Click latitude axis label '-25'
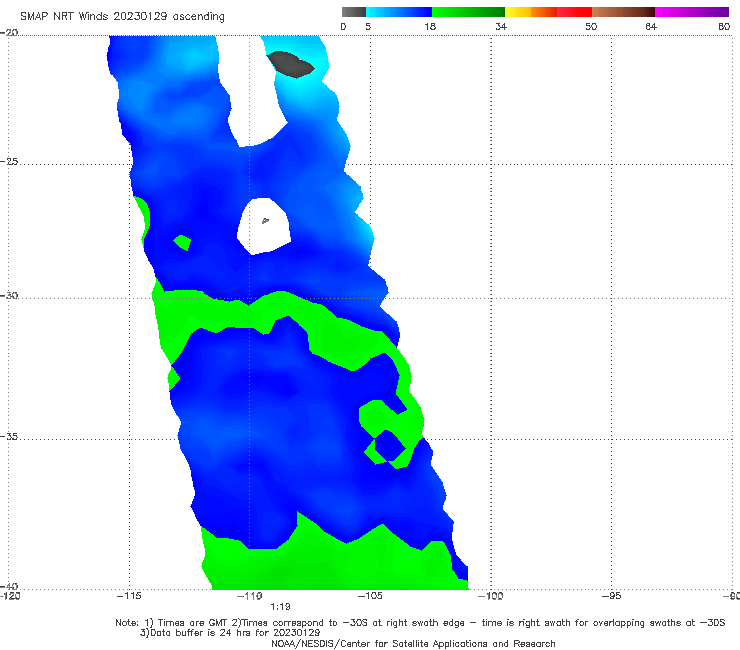The width and height of the screenshot is (740, 650). [x=9, y=161]
